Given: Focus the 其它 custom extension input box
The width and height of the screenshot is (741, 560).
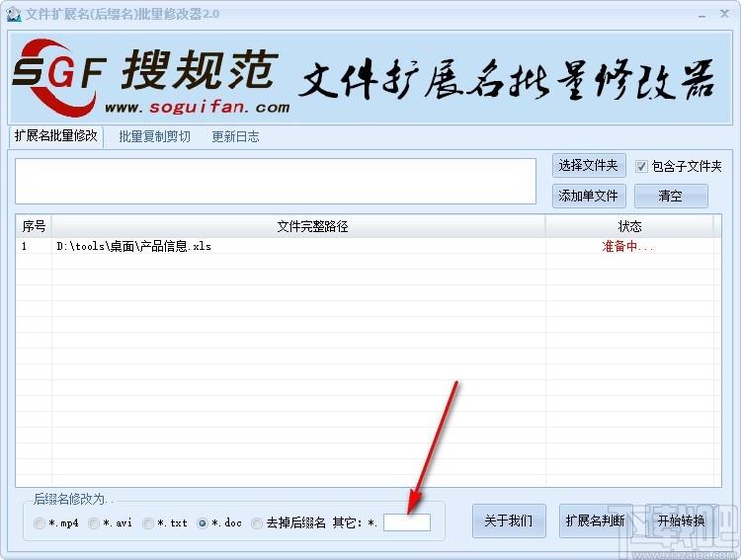Looking at the screenshot, I should click(x=407, y=522).
